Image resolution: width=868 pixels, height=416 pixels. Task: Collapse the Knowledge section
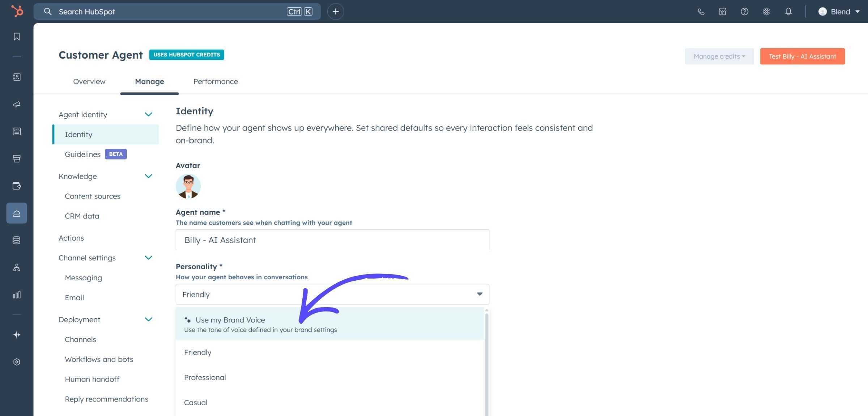148,176
